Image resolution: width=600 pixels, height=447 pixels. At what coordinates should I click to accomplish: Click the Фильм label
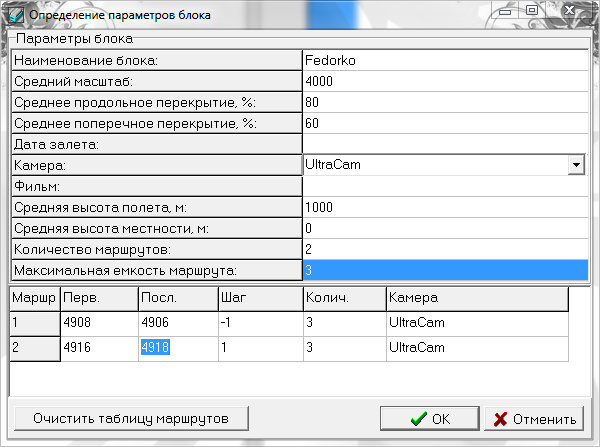click(157, 187)
